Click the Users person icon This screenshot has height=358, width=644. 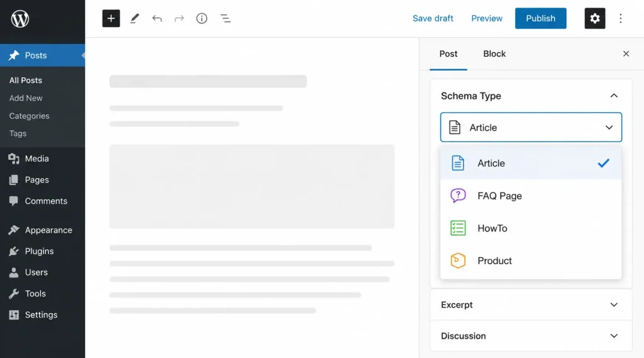[14, 272]
